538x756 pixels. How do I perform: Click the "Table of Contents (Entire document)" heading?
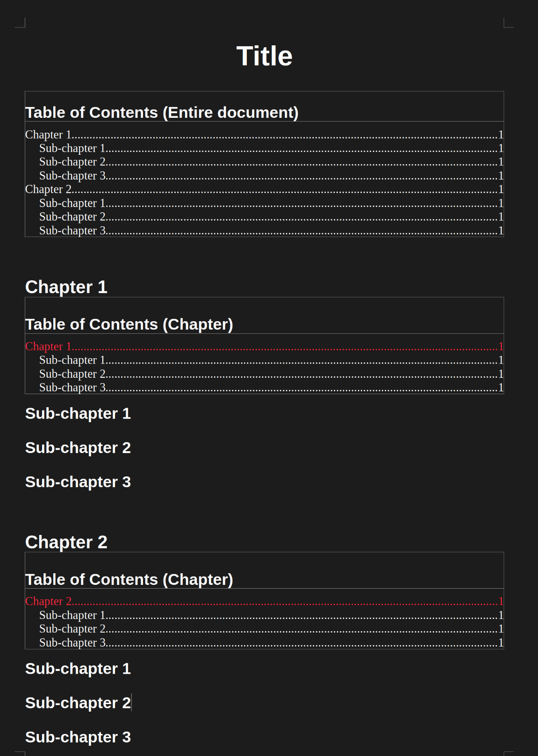[162, 113]
